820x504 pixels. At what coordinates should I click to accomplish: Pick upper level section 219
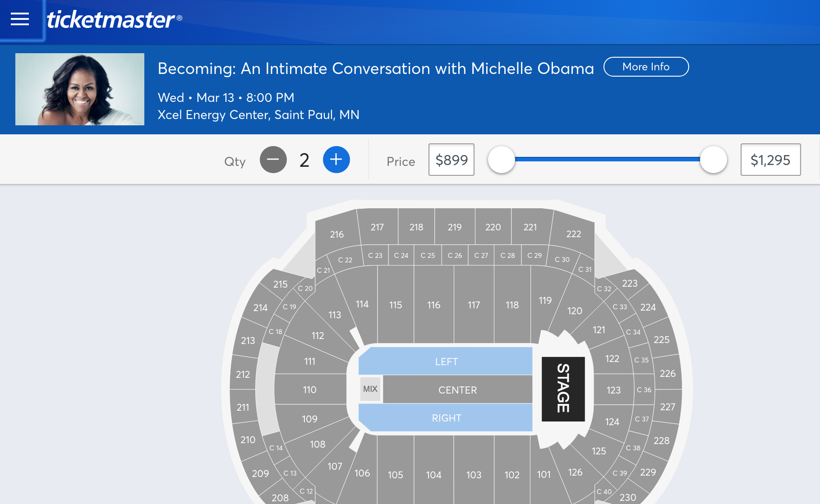(x=455, y=227)
